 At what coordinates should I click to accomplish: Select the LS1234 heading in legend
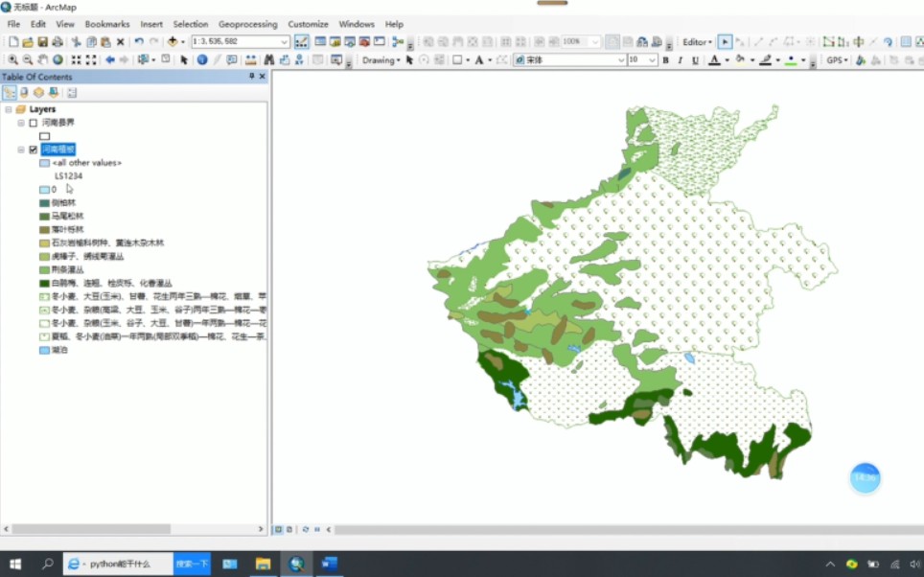click(68, 176)
